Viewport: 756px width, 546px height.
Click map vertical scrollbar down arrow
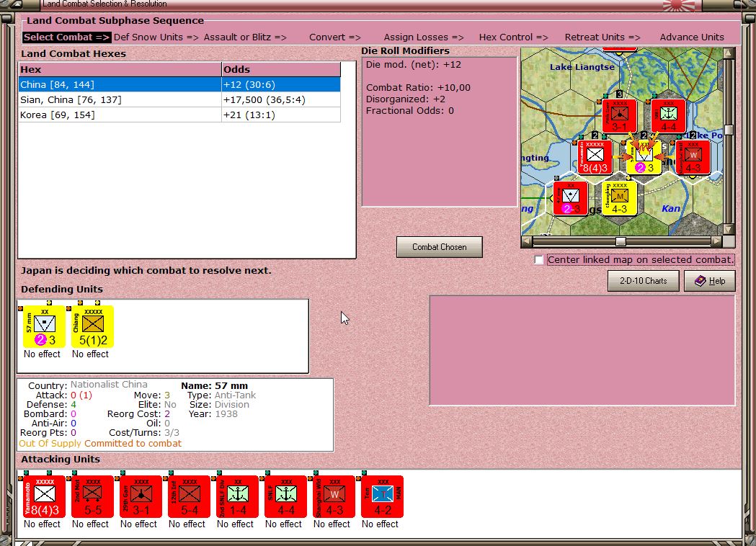click(x=729, y=229)
